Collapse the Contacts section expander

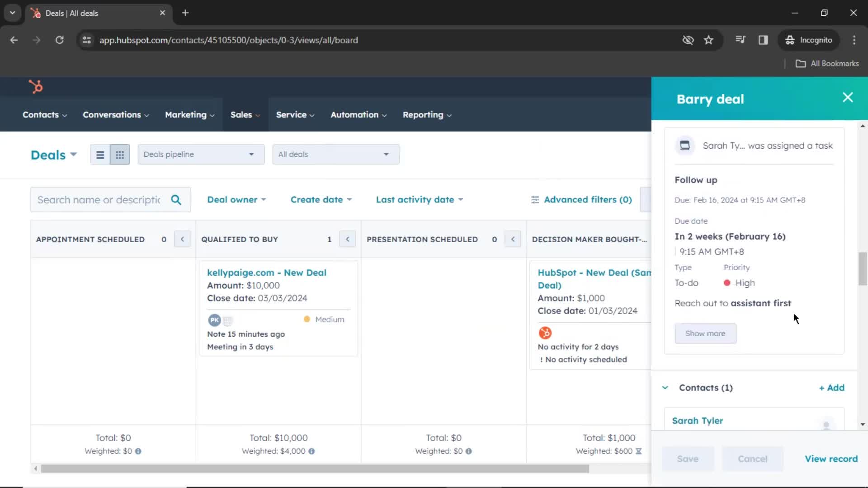pos(665,387)
